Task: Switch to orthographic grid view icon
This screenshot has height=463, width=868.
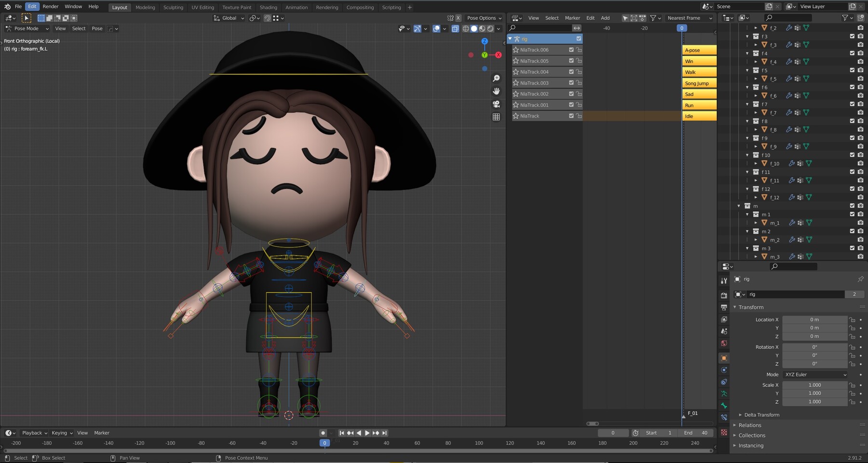Action: click(x=496, y=117)
